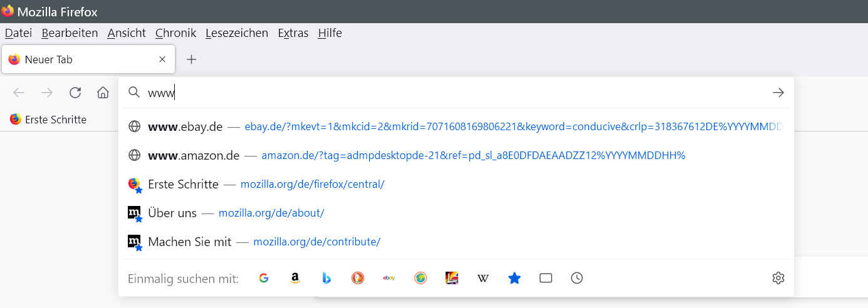Search once with DuckDuckGo icon
The height and width of the screenshot is (308, 868).
(358, 278)
